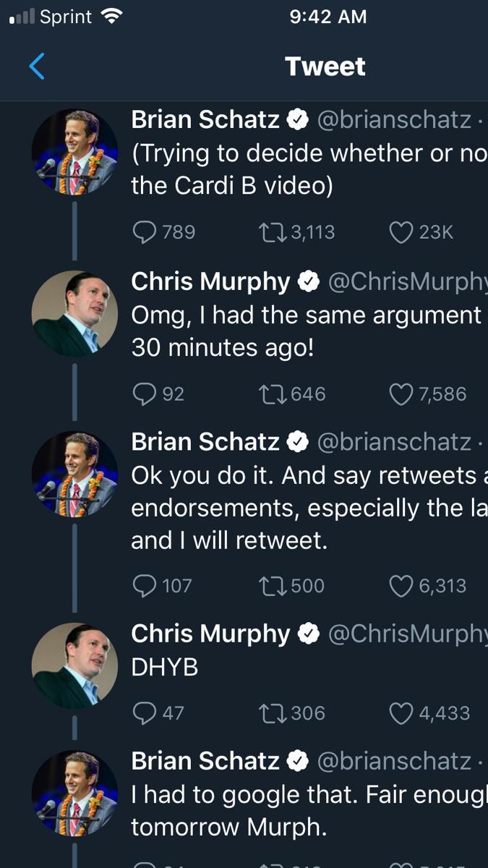Tap the Tweet header title
Screen dimensions: 488x868
click(x=325, y=67)
